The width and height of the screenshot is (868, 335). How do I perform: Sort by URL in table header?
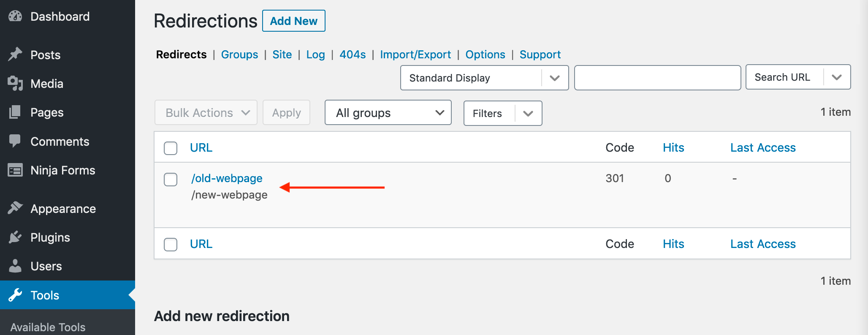click(x=201, y=147)
